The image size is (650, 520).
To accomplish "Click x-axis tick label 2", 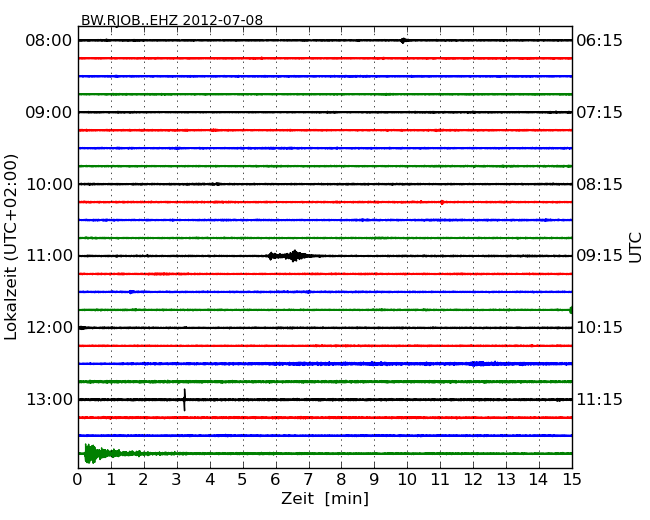I will coord(143,479).
